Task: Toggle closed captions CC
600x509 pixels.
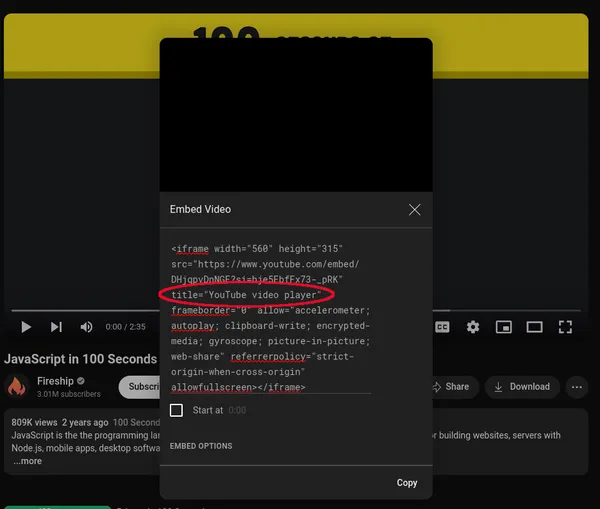Action: (442, 327)
